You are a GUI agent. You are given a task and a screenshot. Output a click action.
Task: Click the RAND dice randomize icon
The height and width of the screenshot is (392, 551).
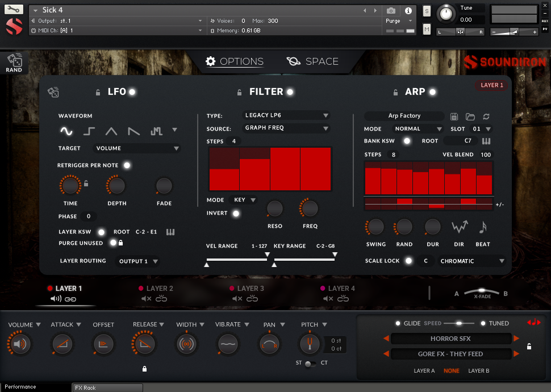(x=14, y=63)
